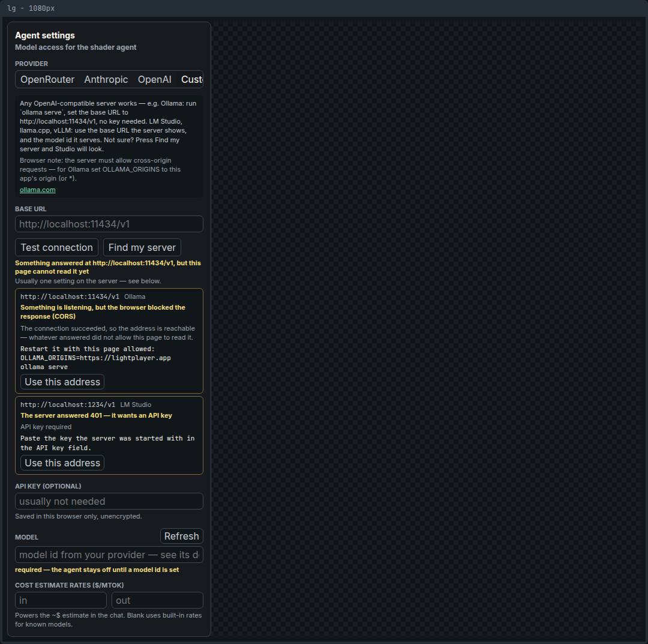Test the server connection
The height and width of the screenshot is (644, 648).
(x=56, y=247)
